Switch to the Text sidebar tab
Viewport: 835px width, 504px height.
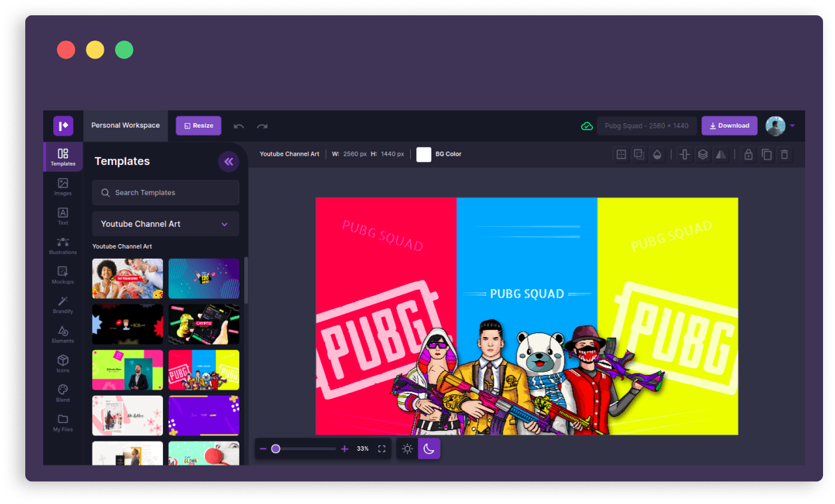tap(62, 215)
